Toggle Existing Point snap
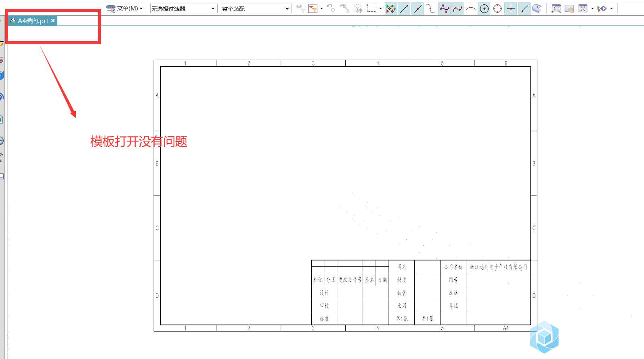The image size is (644, 359). pos(511,8)
